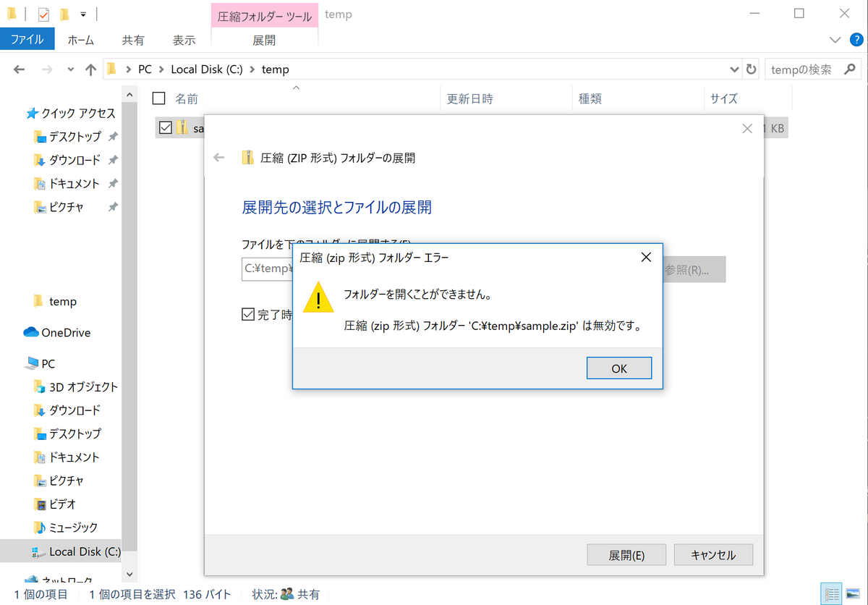Click the 展開(E) extract button
The width and height of the screenshot is (868, 605).
(626, 555)
